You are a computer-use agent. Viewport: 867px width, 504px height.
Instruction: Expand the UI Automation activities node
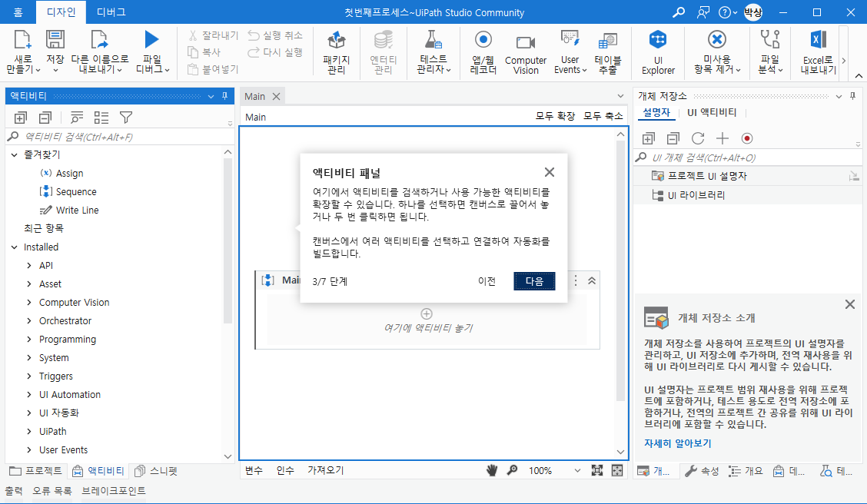[x=29, y=395]
